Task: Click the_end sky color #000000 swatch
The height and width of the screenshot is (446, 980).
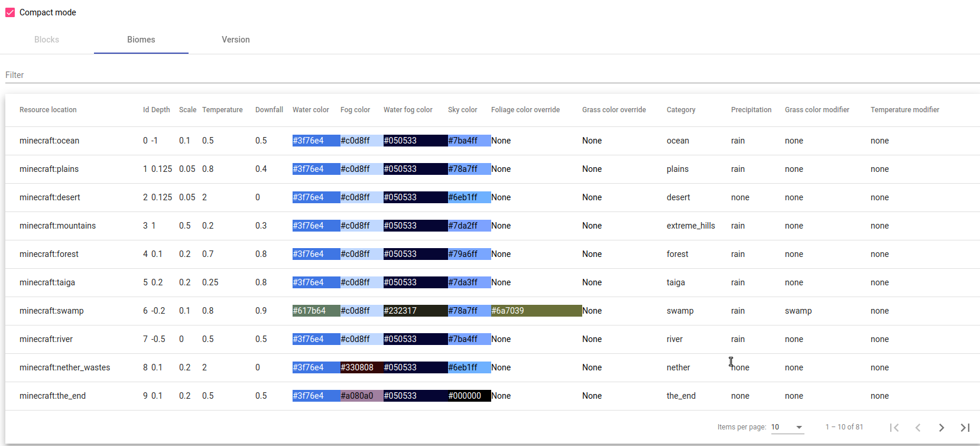Action: 469,396
